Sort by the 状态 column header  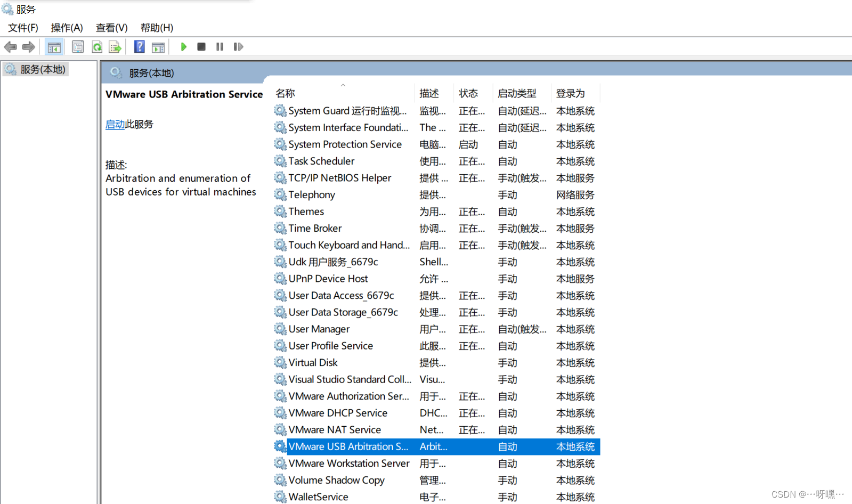pyautogui.click(x=468, y=93)
